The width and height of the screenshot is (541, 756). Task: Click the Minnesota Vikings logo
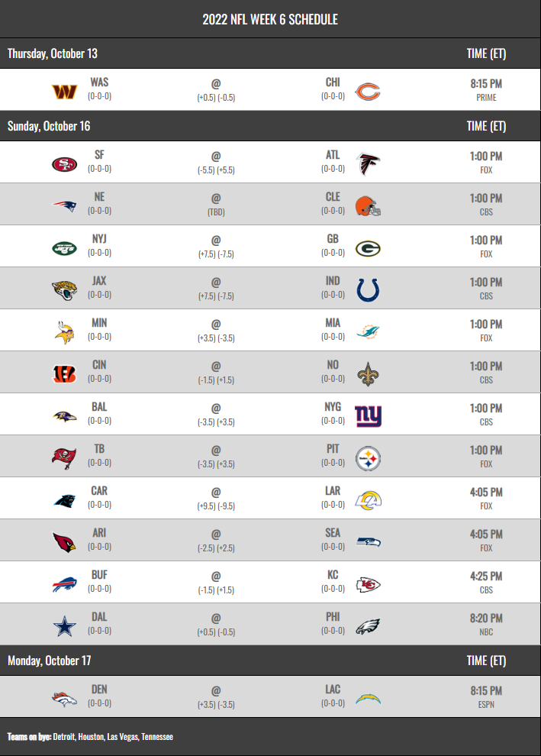click(65, 332)
